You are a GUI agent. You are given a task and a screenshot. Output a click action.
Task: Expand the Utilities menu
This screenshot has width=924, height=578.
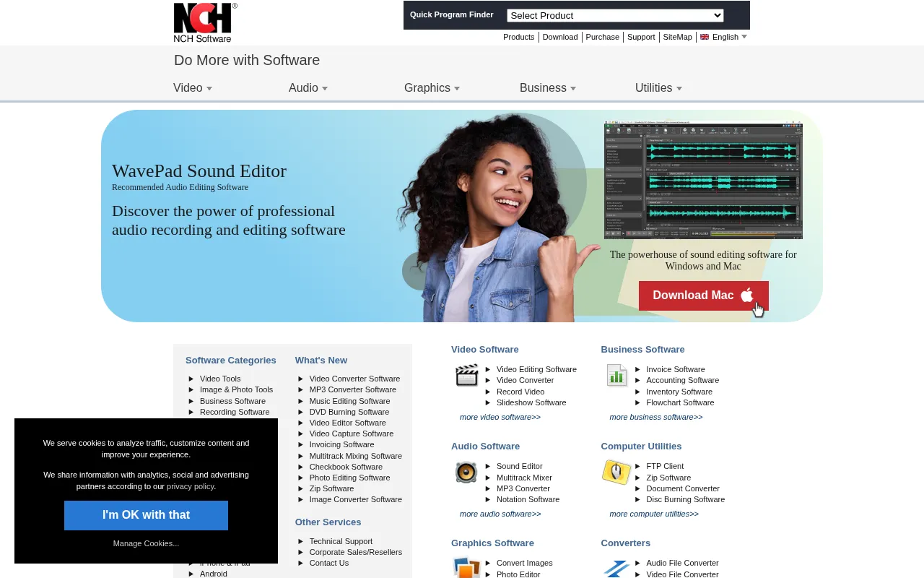pos(658,88)
